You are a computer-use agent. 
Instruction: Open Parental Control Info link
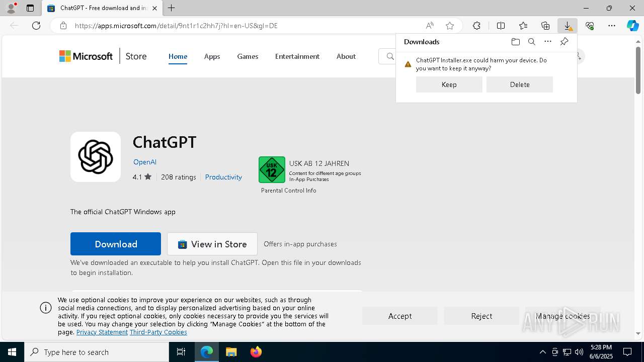click(289, 191)
